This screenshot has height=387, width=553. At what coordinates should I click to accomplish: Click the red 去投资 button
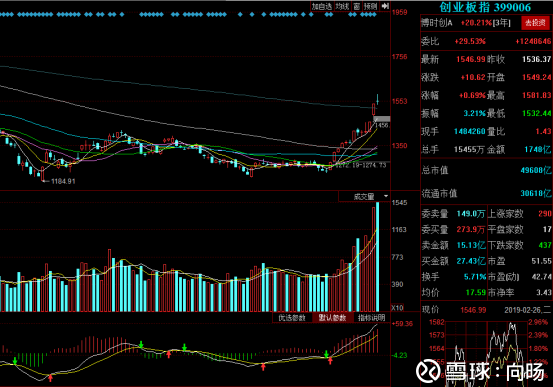coord(535,23)
